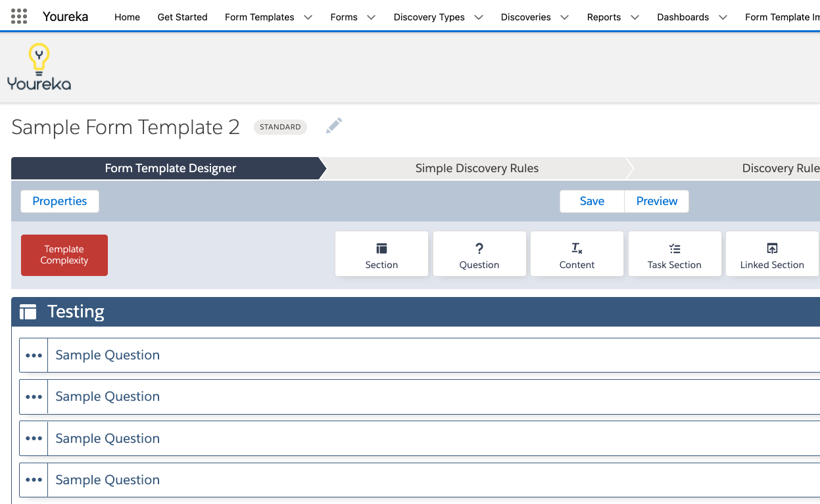
Task: Click the STANDARD badge
Action: click(280, 127)
